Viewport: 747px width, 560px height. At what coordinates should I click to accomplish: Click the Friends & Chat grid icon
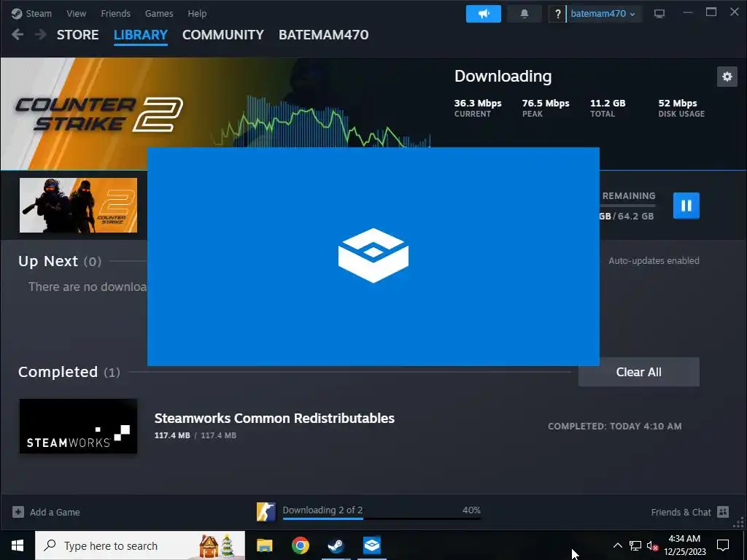pyautogui.click(x=723, y=512)
